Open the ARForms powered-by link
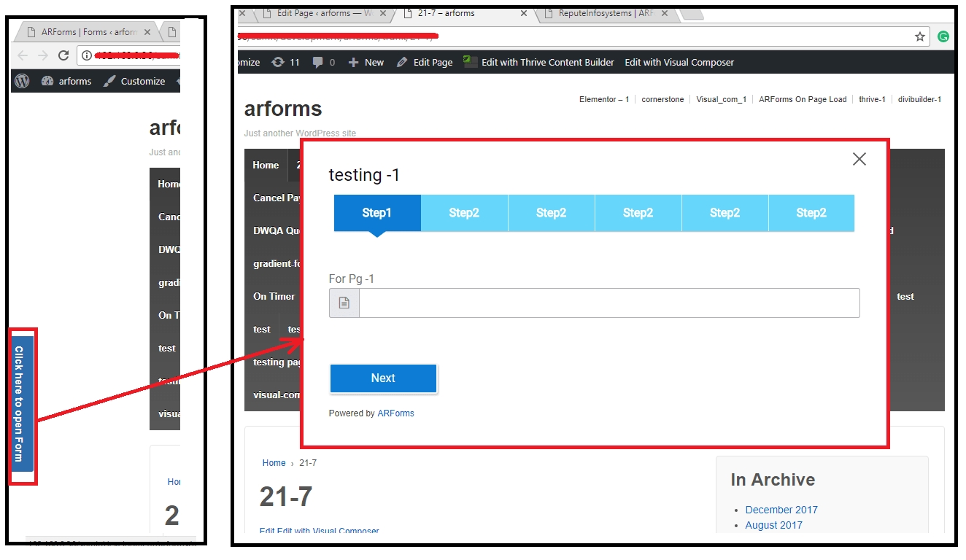Viewport: 966px width, 560px height. (x=395, y=413)
